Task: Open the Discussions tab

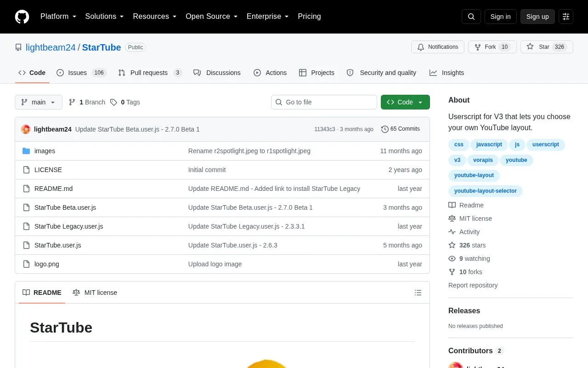Action: [217, 73]
